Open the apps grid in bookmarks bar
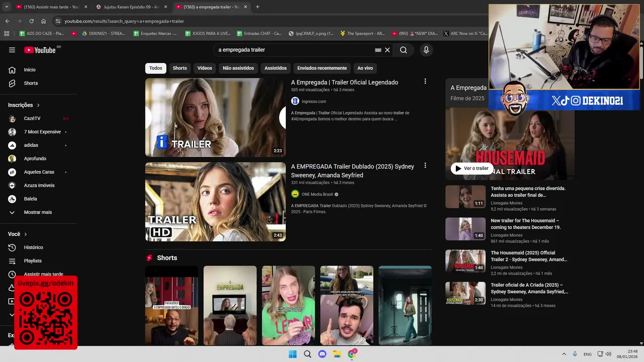 point(7,33)
